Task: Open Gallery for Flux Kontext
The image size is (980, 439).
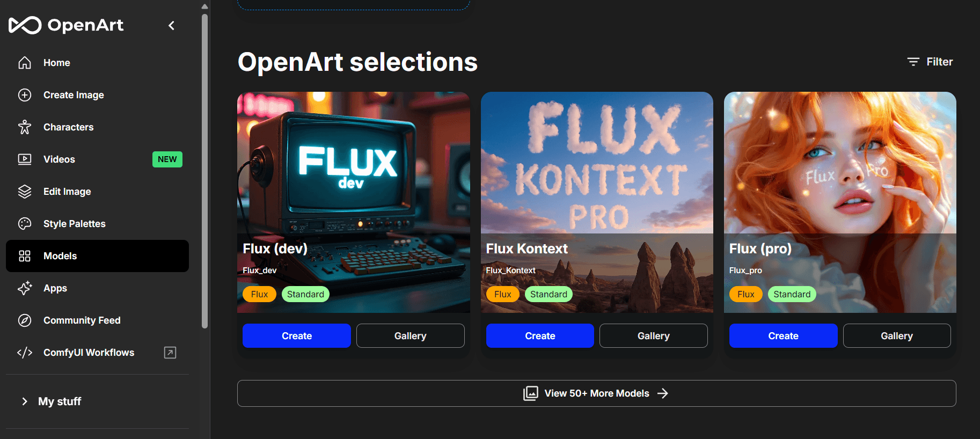Action: (653, 336)
